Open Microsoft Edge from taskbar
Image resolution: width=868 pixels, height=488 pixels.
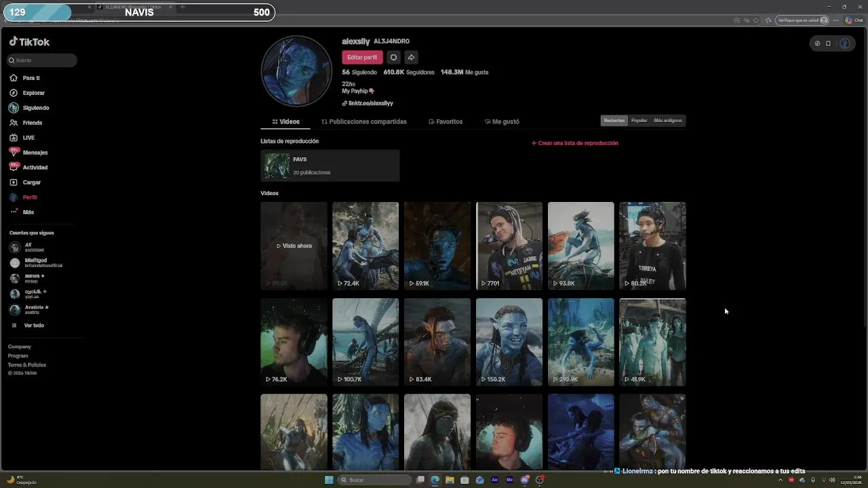tap(435, 480)
